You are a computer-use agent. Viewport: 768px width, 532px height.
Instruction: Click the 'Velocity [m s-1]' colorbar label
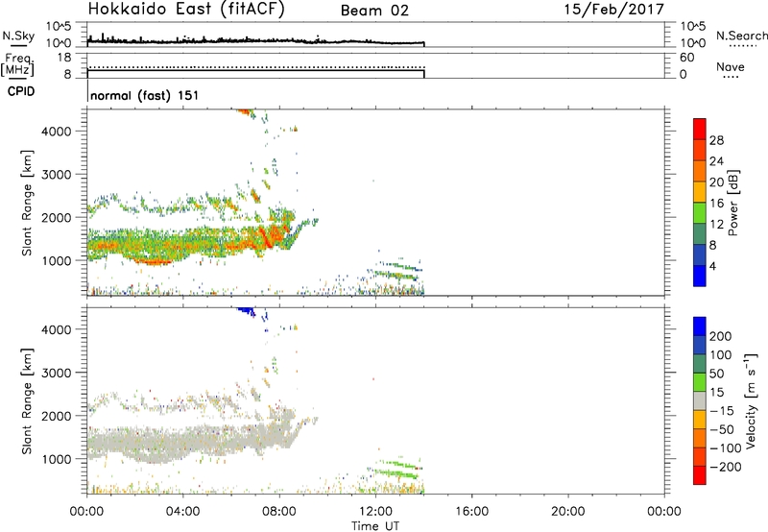coord(751,400)
